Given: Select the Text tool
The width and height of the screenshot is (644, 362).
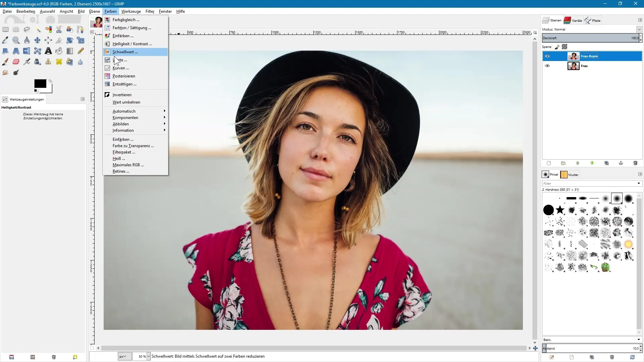Looking at the screenshot, I should (48, 51).
